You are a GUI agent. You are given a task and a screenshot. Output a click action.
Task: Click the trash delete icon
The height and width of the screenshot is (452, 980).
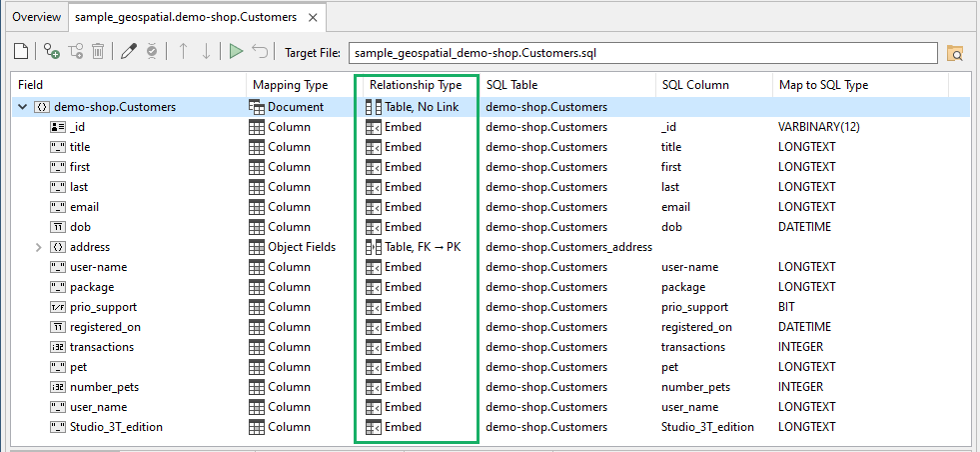click(x=98, y=52)
